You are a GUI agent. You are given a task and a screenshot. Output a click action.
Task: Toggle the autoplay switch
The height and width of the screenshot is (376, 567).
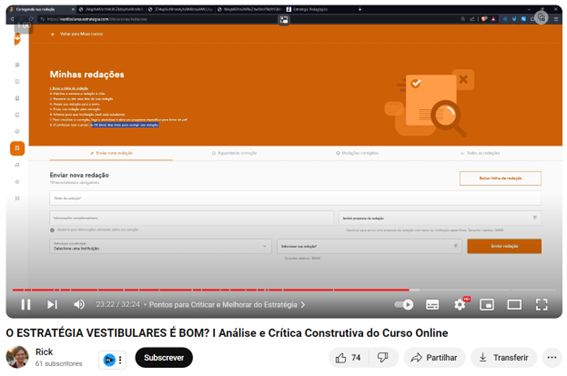[404, 305]
